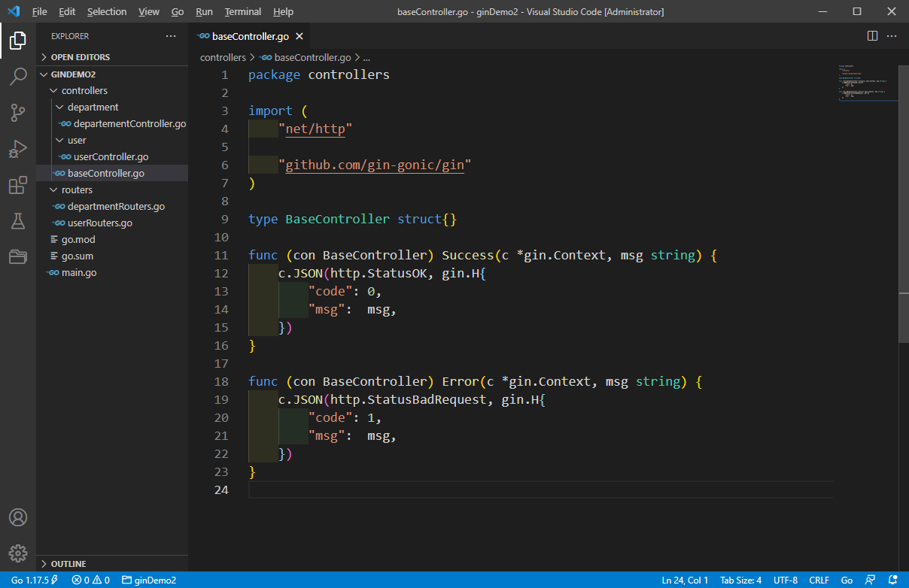Viewport: 909px width, 588px height.
Task: Select the Testing flask icon
Action: tap(18, 221)
